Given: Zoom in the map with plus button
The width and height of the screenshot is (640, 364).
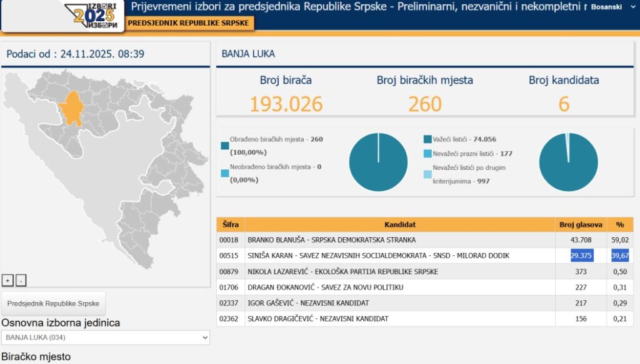Looking at the screenshot, I should coord(7,280).
